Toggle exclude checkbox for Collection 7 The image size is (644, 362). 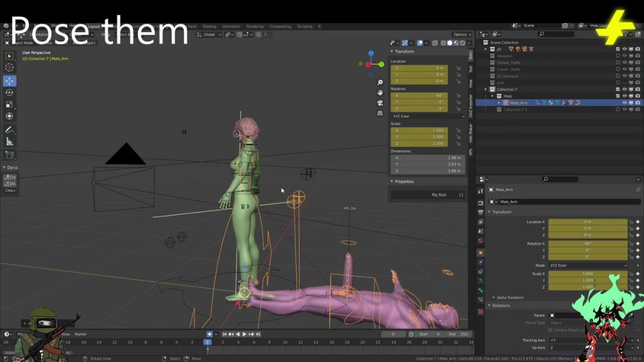618,89
